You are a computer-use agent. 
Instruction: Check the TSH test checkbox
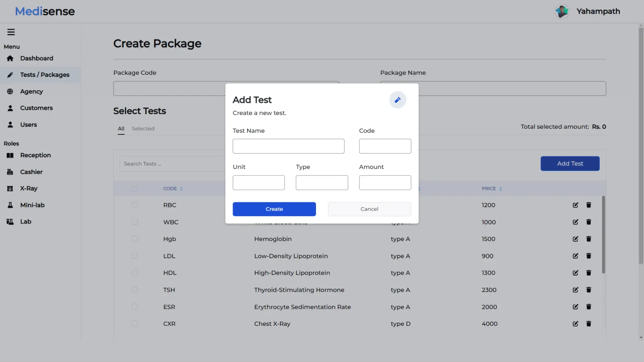click(135, 290)
